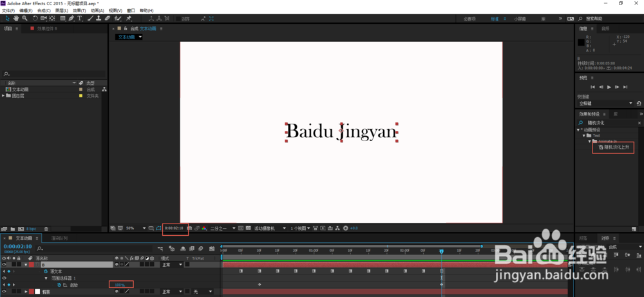644x297 pixels.
Task: Toggle region of interest icon
Action: click(241, 228)
